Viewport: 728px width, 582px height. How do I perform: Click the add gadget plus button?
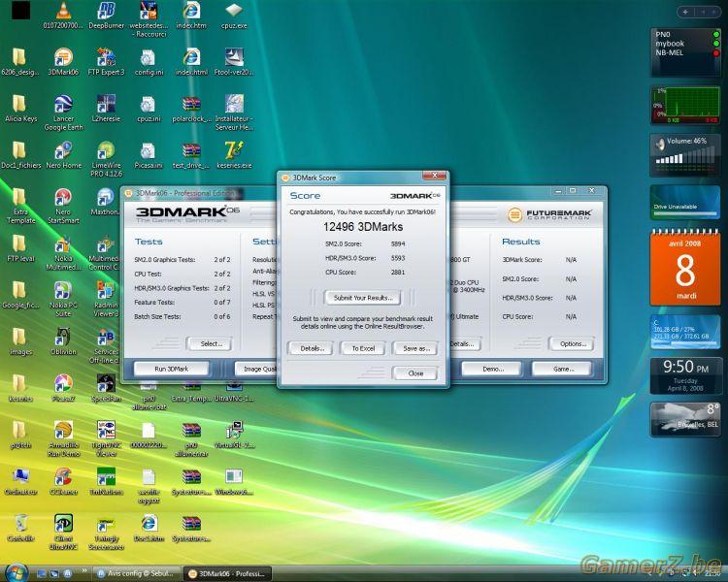[685, 12]
